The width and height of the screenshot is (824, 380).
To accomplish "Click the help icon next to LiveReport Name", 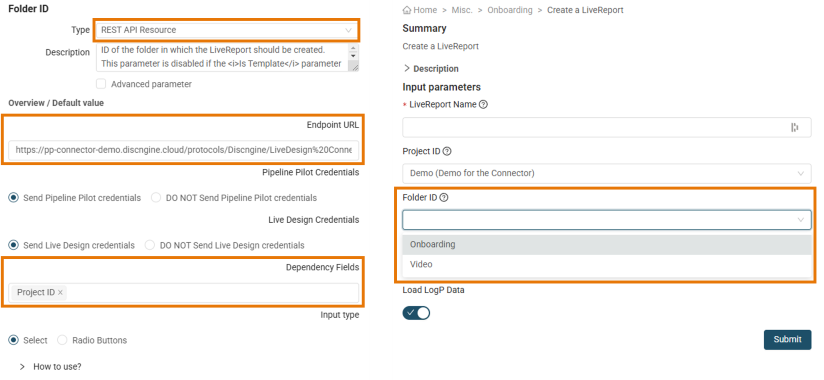I will coord(483,104).
